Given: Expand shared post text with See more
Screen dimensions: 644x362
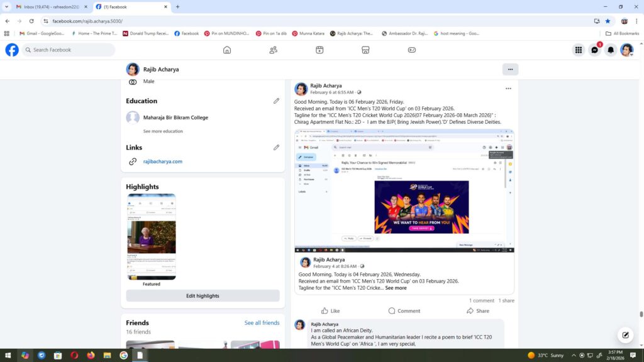Looking at the screenshot, I should [x=396, y=288].
